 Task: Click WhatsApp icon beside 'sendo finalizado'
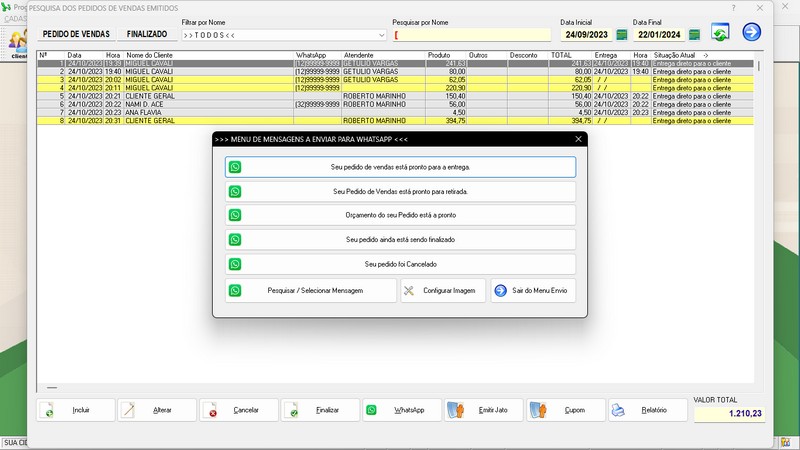pyautogui.click(x=235, y=239)
